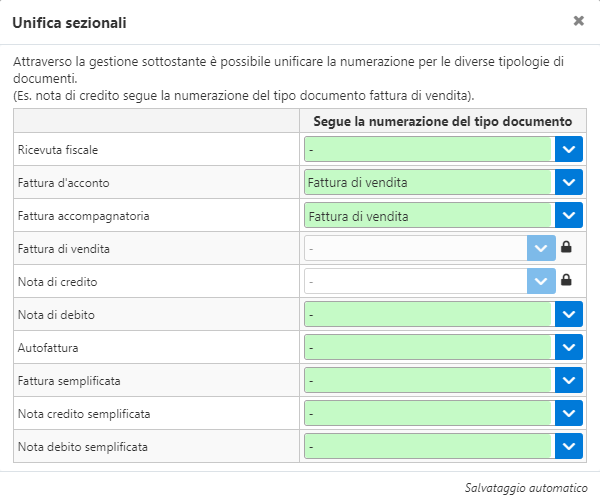Image resolution: width=600 pixels, height=502 pixels.
Task: Click the Salvataggio automatico text
Action: pos(526,488)
